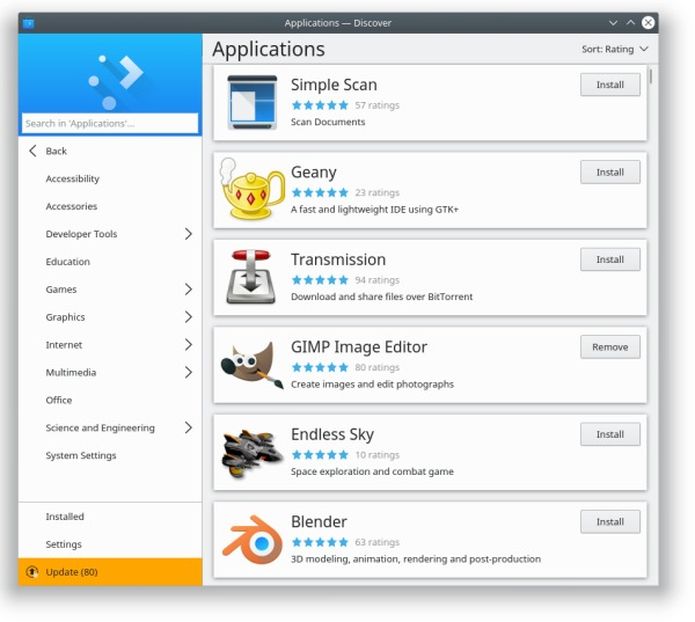
Task: Install Endless Sky
Action: pyautogui.click(x=610, y=434)
